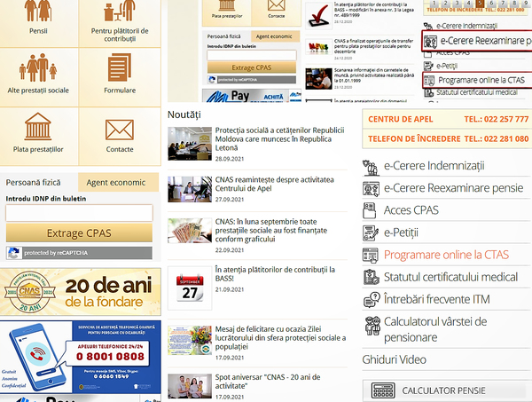Click the 20 de ani de la fondare banner
The width and height of the screenshot is (532, 402).
click(x=80, y=291)
